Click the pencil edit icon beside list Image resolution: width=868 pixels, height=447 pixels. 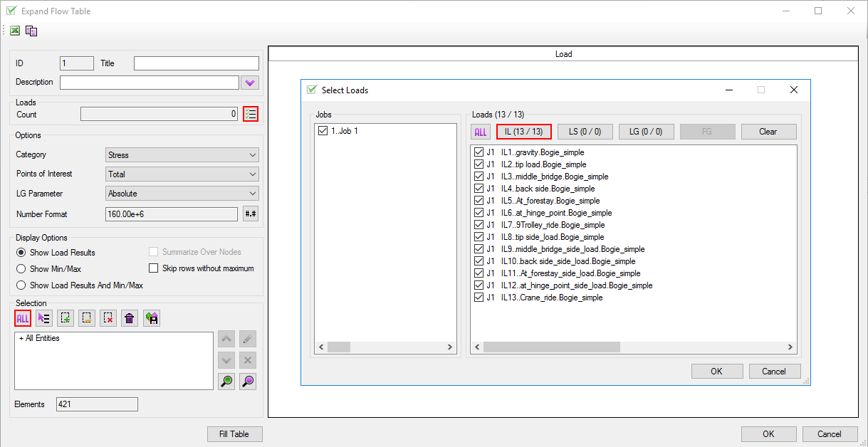248,340
